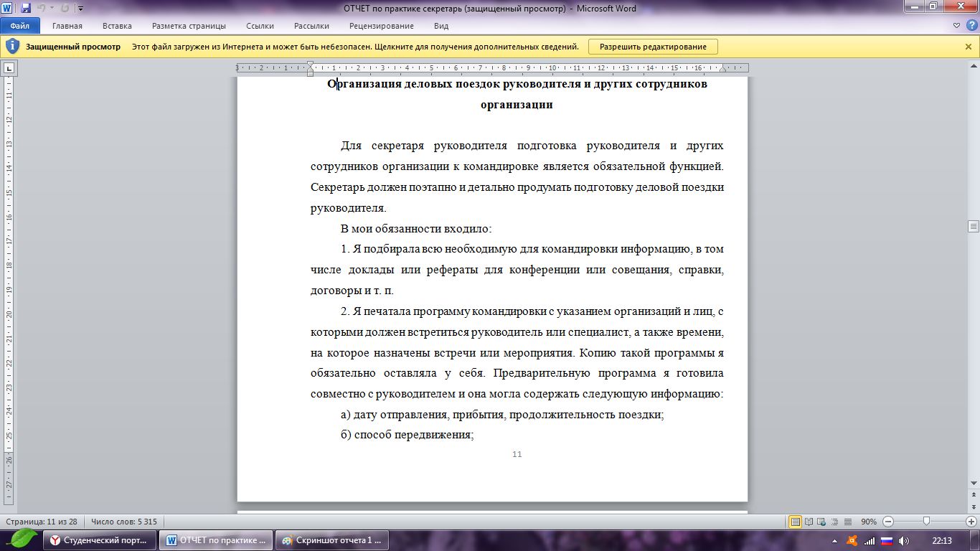This screenshot has width=980, height=551.
Task: Select Web Layout view button
Action: point(821,522)
